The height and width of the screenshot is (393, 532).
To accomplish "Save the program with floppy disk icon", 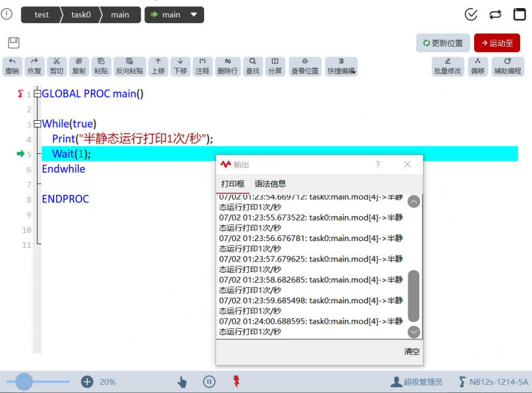I will tap(14, 43).
